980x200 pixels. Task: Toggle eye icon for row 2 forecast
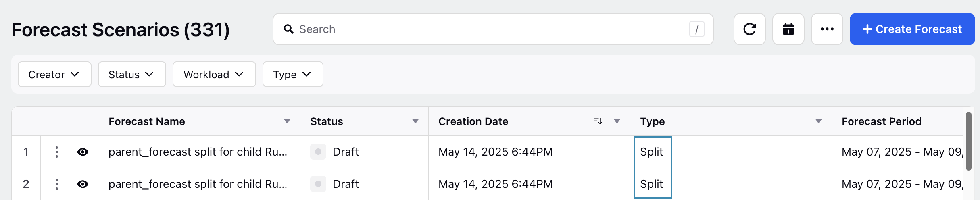click(x=83, y=184)
